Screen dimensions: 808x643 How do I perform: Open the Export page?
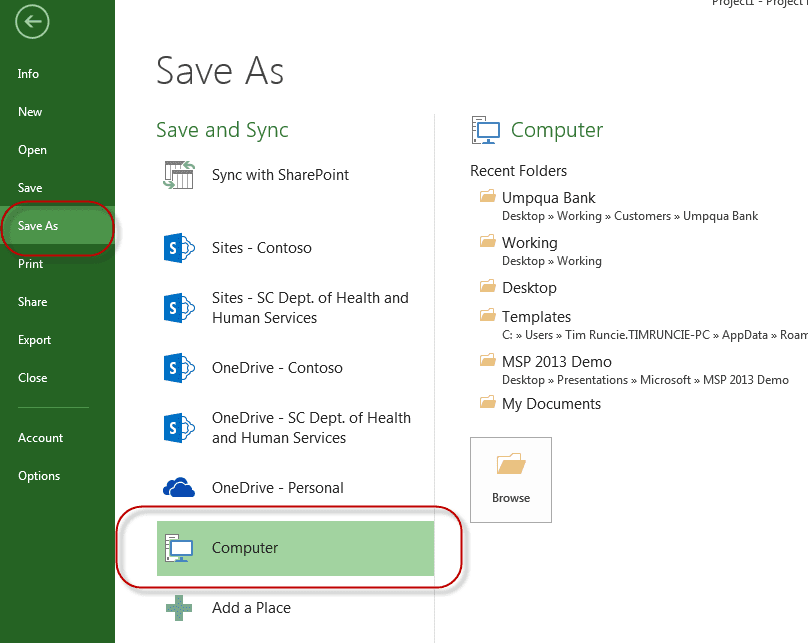pos(34,340)
